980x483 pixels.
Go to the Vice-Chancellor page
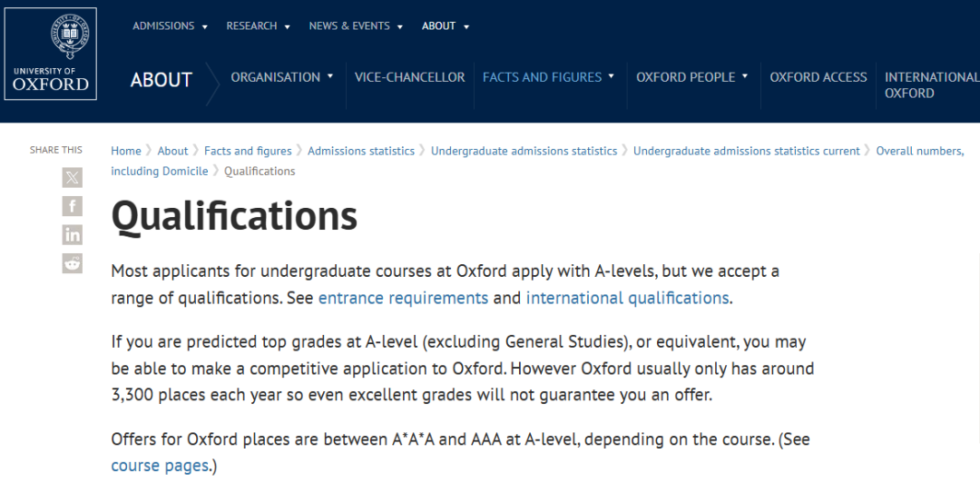point(409,77)
